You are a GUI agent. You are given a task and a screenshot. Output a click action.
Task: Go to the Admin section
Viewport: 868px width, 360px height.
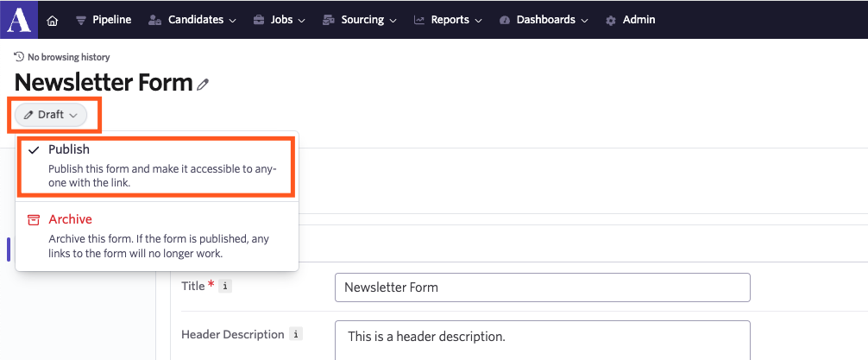point(631,20)
